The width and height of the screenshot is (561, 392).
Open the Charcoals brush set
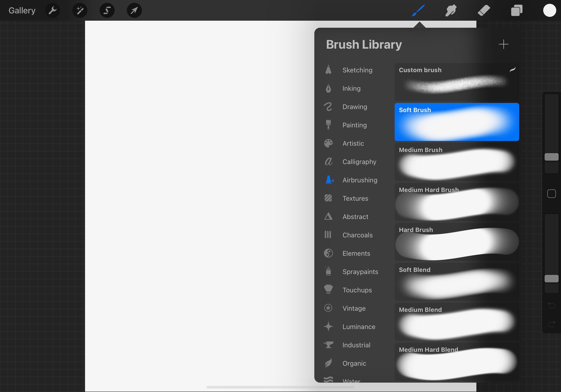coord(358,235)
